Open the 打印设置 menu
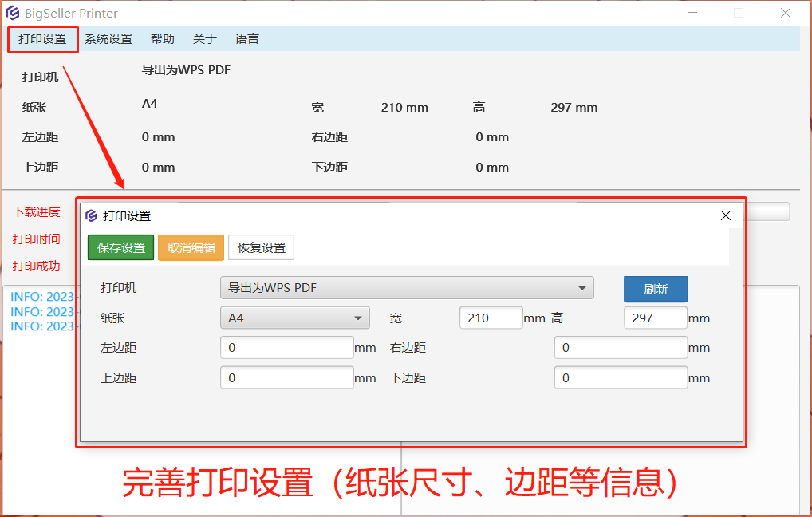Image resolution: width=812 pixels, height=517 pixels. click(x=42, y=39)
